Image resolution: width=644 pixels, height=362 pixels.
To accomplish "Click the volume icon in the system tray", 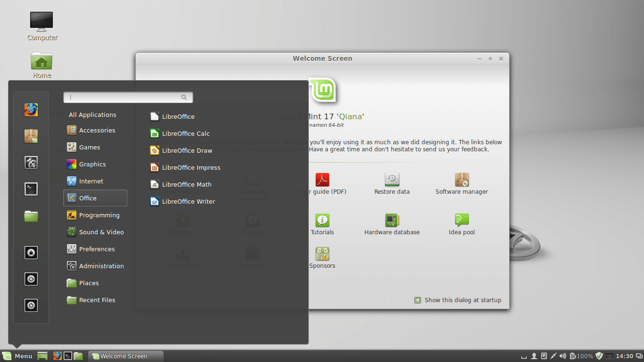I will 562,356.
